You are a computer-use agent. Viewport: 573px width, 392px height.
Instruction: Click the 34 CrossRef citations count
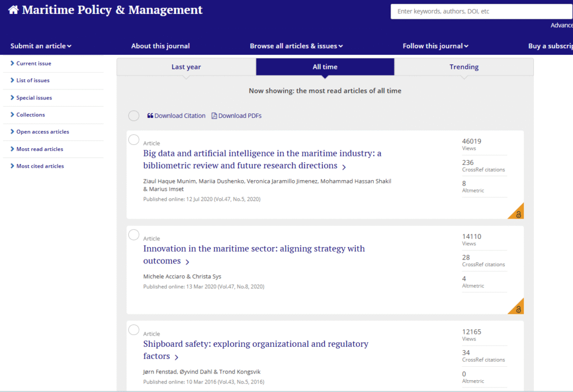(466, 353)
